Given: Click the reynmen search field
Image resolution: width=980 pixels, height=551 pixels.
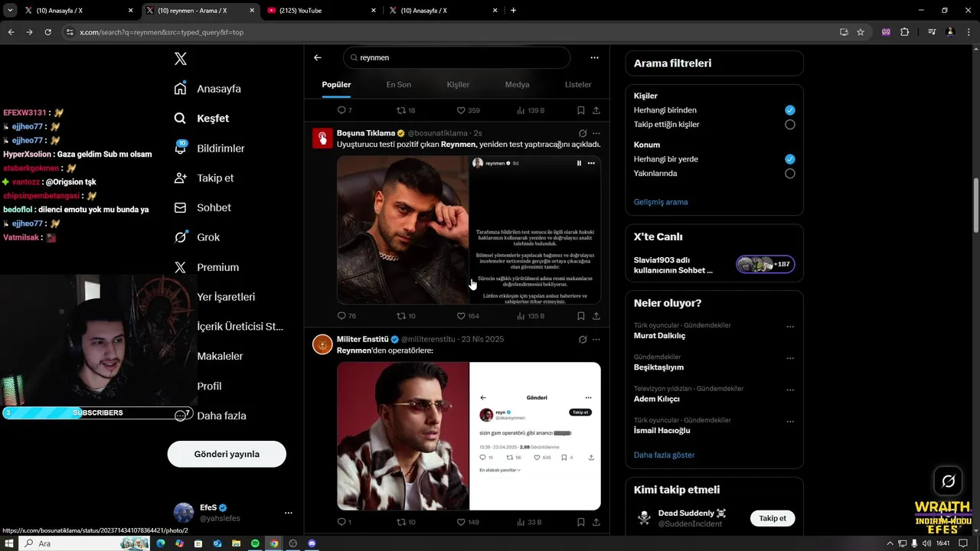Looking at the screenshot, I should 457,57.
